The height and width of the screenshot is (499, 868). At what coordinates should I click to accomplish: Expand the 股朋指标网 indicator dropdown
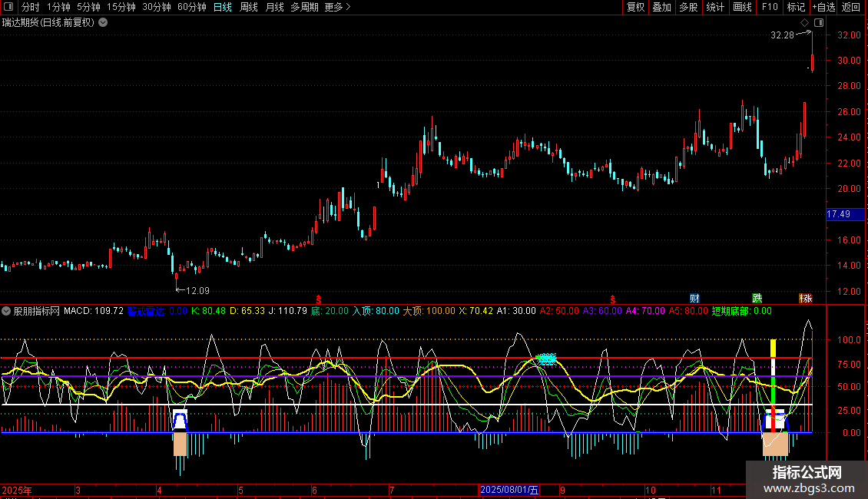point(7,311)
